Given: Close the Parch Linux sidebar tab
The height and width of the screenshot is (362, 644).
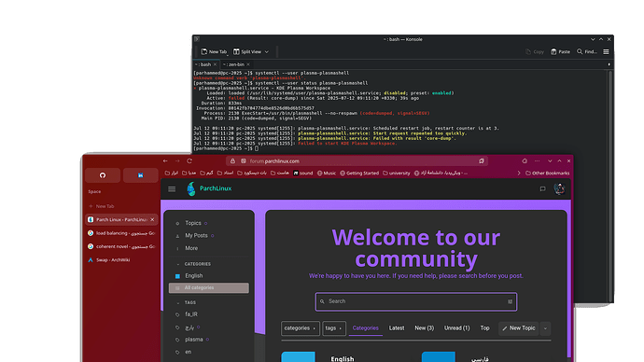Looking at the screenshot, I should (152, 219).
